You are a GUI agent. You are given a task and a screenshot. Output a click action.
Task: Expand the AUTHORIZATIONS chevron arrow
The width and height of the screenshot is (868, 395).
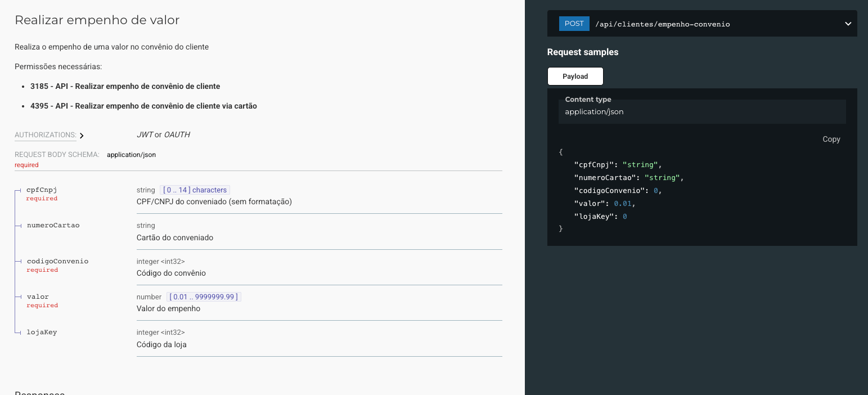tap(82, 136)
